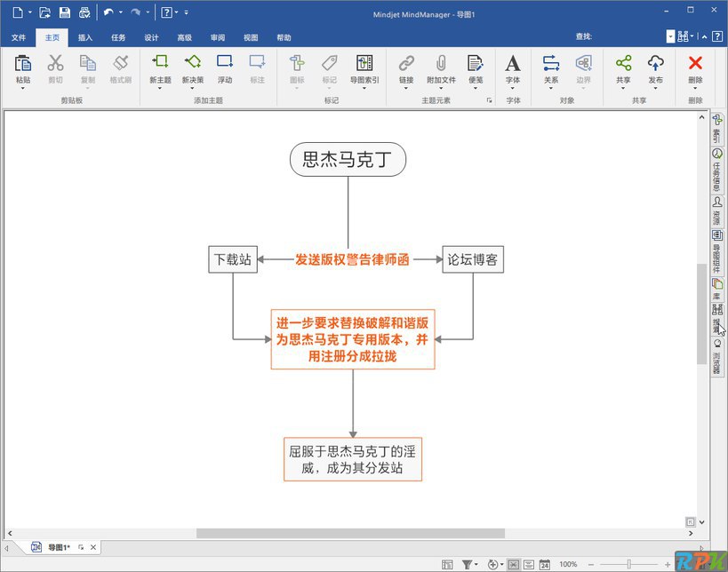Switch to the 高级 tab
Image resolution: width=728 pixels, height=572 pixels.
click(185, 37)
